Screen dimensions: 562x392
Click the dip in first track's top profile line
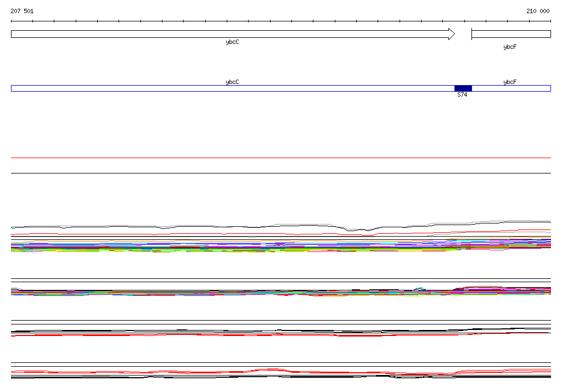click(358, 229)
